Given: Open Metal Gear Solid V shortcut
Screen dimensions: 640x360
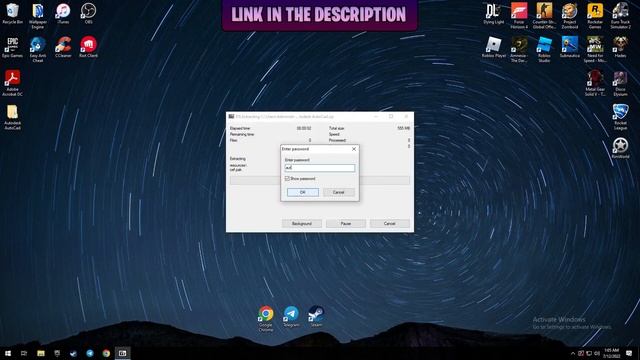Looking at the screenshot, I should 595,83.
